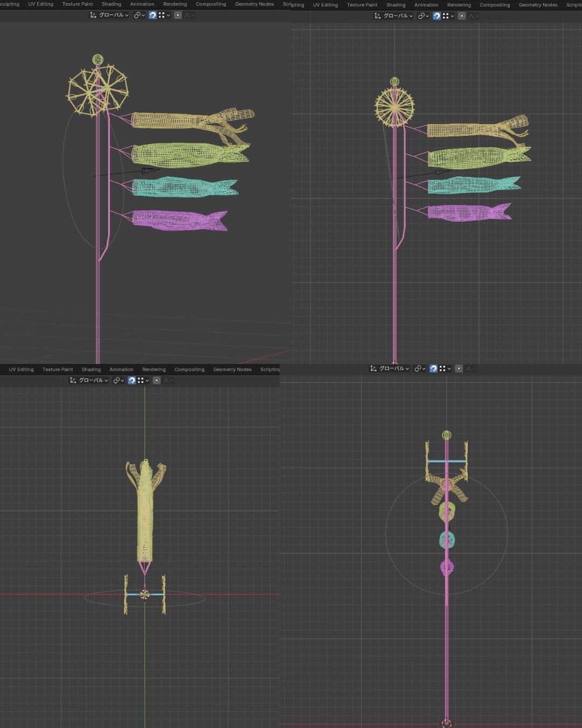The image size is (582, 728).
Task: Toggle snapping magnet in the side-on carp streamer view header
Action: pyautogui.click(x=436, y=16)
